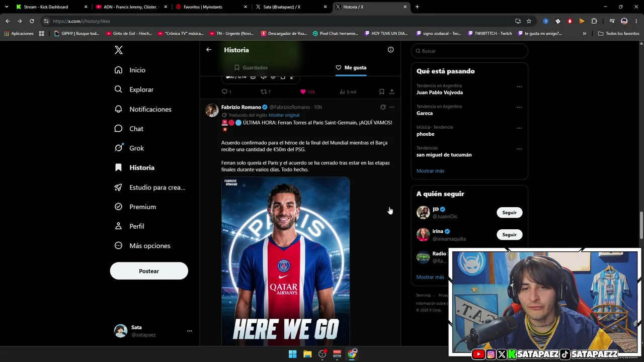Switch to ADN - Francis Jeremy YouTube tab
Screen dimensions: 644x362
(131, 7)
